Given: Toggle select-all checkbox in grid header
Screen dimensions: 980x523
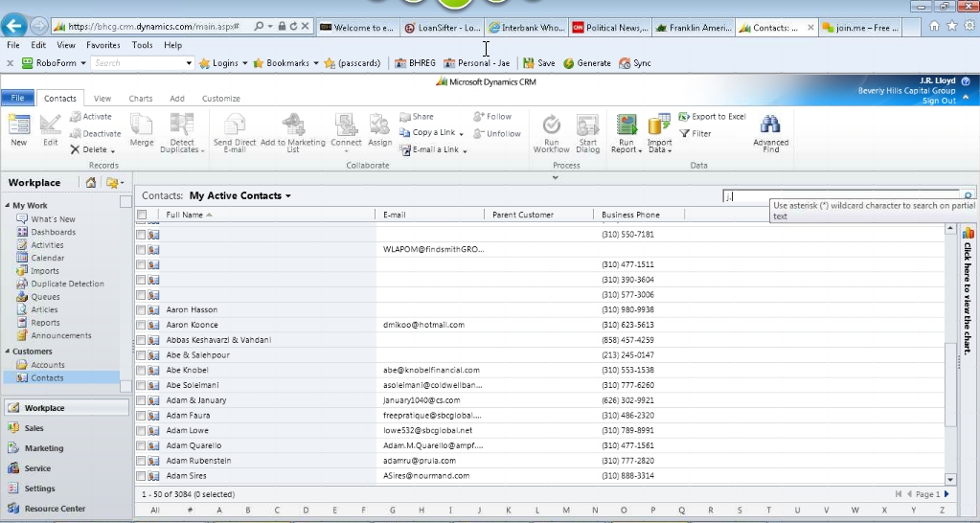Looking at the screenshot, I should tap(142, 215).
